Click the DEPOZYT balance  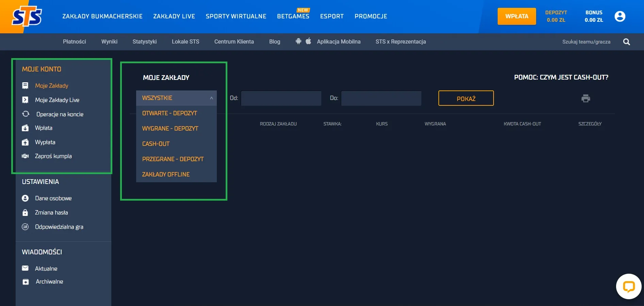click(556, 16)
